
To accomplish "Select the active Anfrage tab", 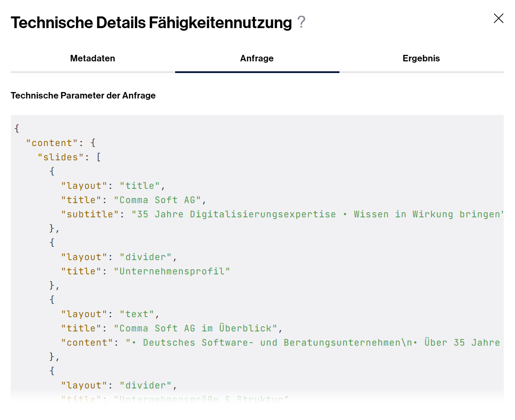I will tap(256, 58).
